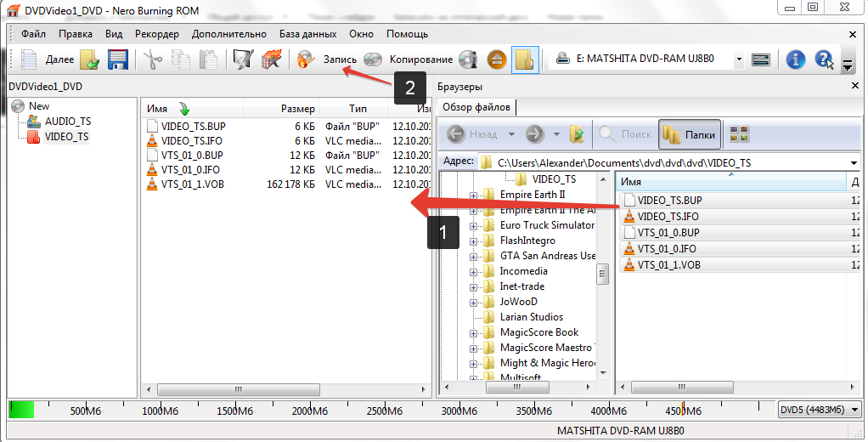Toggle the Папки folders view button
Viewport: 868px width, 442px height.
click(690, 134)
